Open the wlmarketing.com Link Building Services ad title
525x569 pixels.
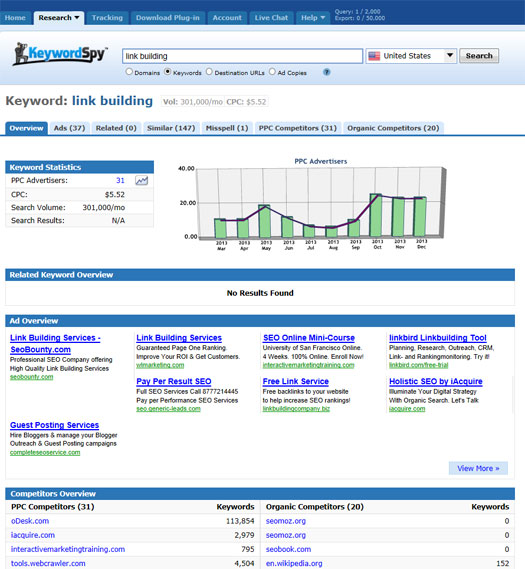(179, 338)
